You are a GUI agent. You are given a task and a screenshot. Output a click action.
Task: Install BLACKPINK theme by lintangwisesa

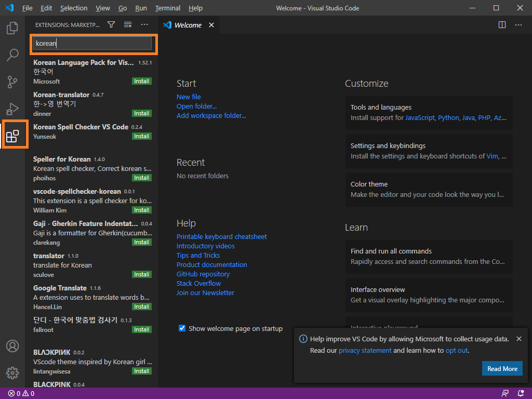141,371
